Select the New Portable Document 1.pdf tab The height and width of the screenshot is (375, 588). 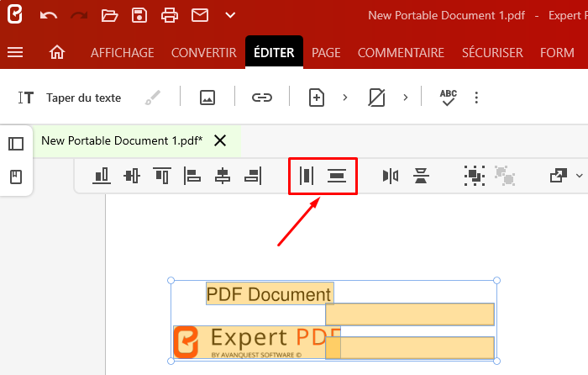tap(122, 140)
